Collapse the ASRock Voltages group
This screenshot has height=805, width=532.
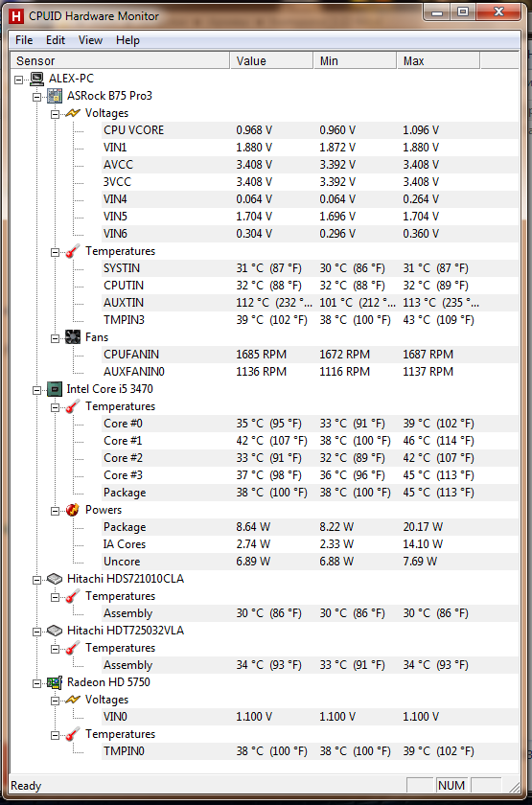(55, 114)
